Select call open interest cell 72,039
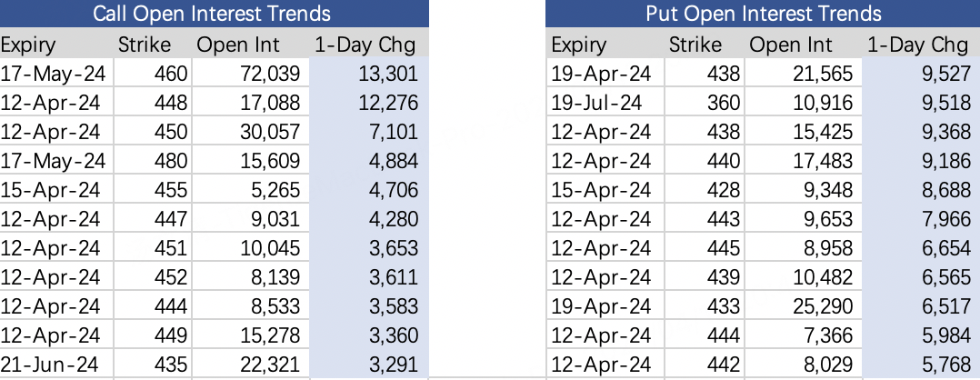The image size is (980, 380). 266,74
